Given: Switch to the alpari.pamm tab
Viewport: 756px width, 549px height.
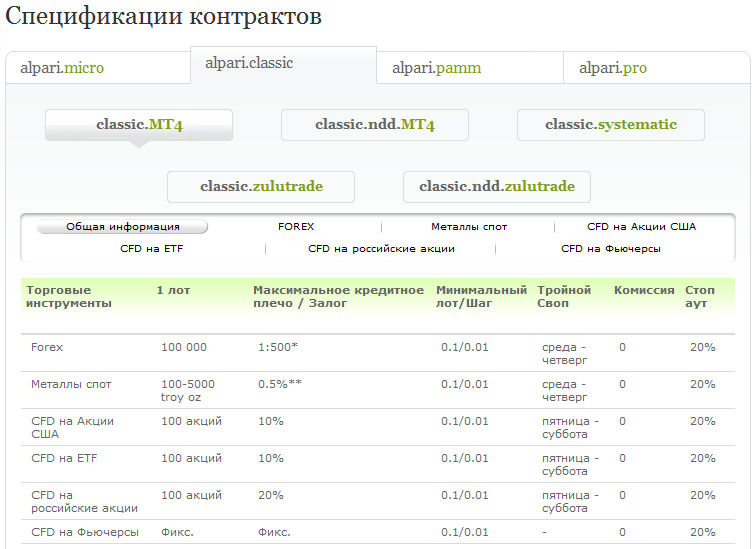Looking at the screenshot, I should (470, 67).
